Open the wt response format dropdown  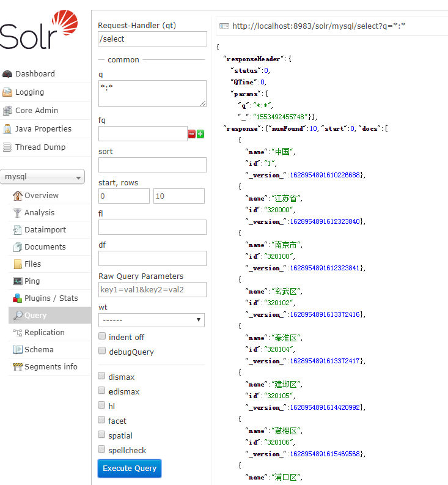click(x=152, y=320)
